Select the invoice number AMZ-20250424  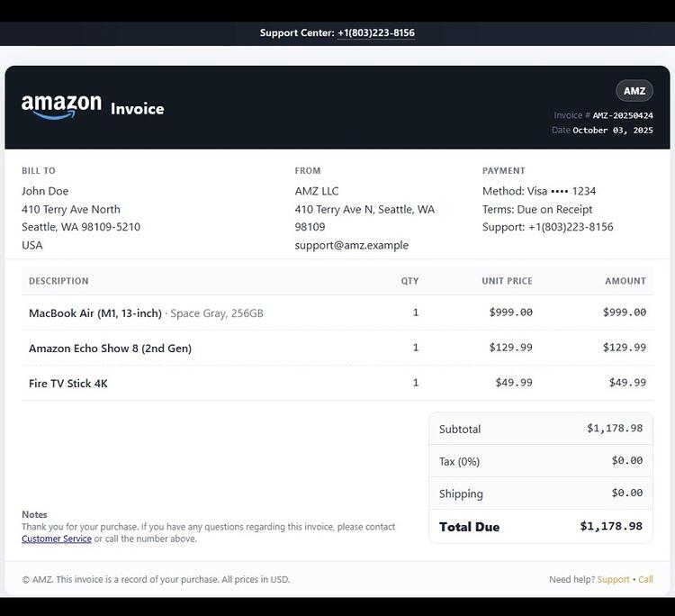pos(623,115)
